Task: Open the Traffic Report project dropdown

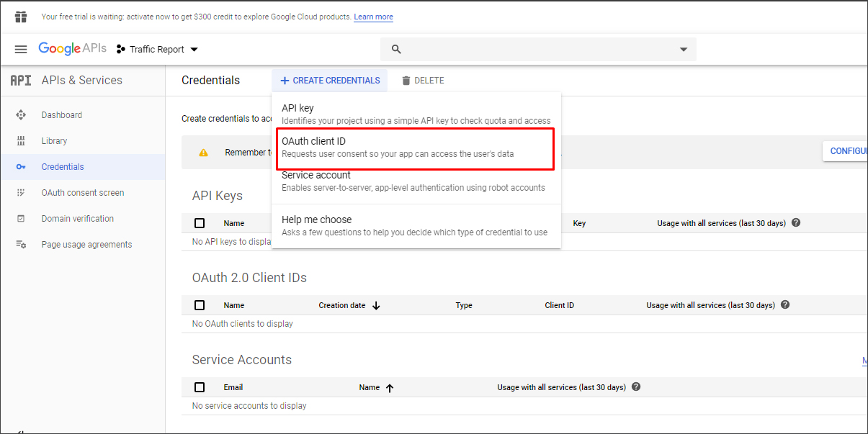Action: 157,50
